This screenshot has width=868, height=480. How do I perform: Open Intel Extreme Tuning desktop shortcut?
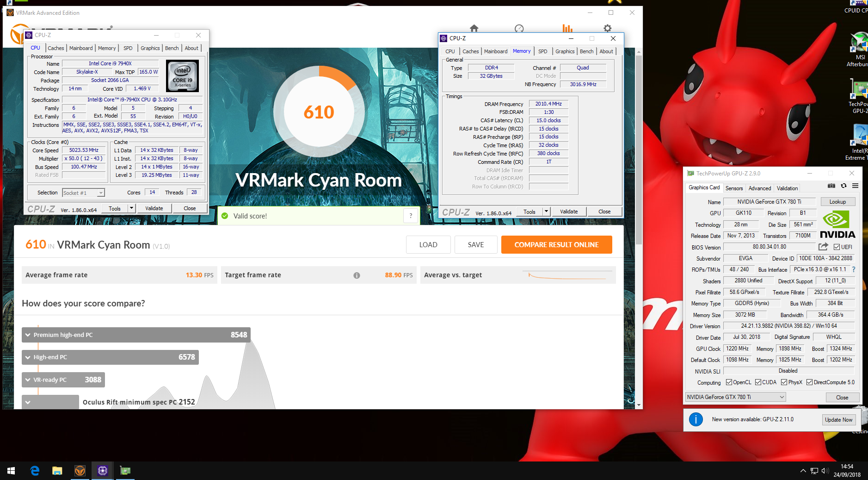coord(858,143)
